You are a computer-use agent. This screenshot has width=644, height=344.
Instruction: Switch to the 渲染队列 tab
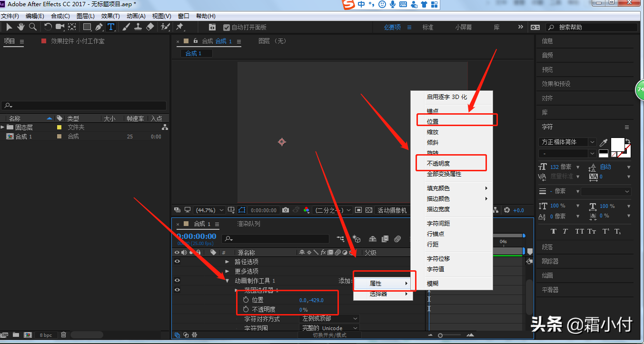click(x=248, y=224)
